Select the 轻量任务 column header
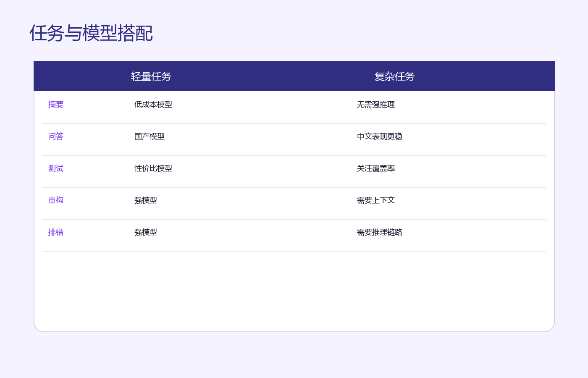588x378 pixels. click(x=151, y=76)
